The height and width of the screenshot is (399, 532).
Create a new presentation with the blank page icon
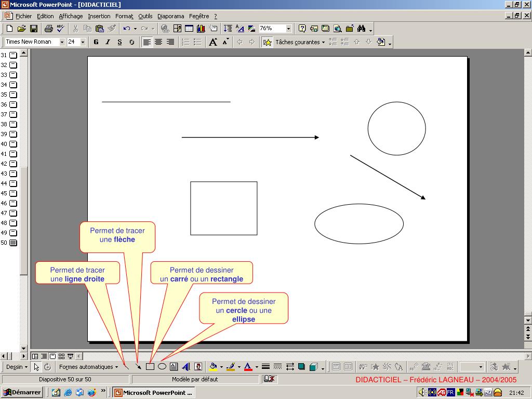[9, 29]
